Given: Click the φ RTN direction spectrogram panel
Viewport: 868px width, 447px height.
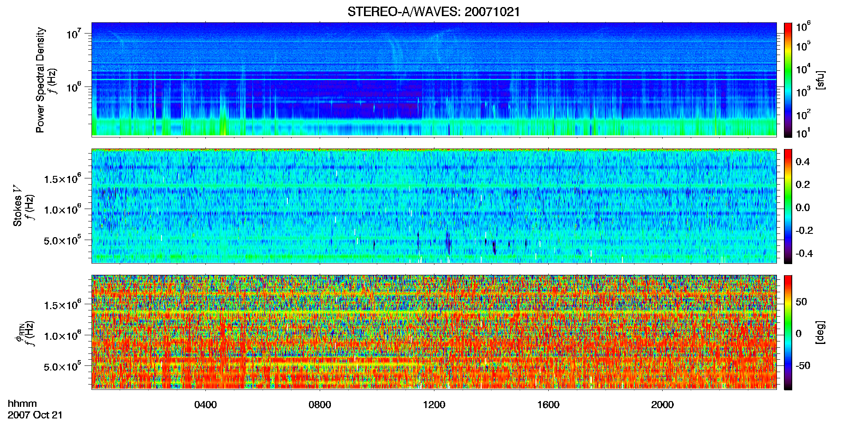Looking at the screenshot, I should [434, 332].
